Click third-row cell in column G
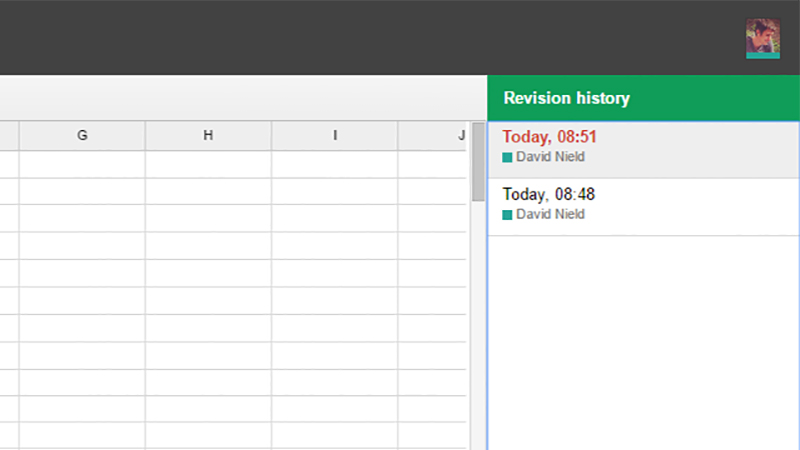 [82, 218]
